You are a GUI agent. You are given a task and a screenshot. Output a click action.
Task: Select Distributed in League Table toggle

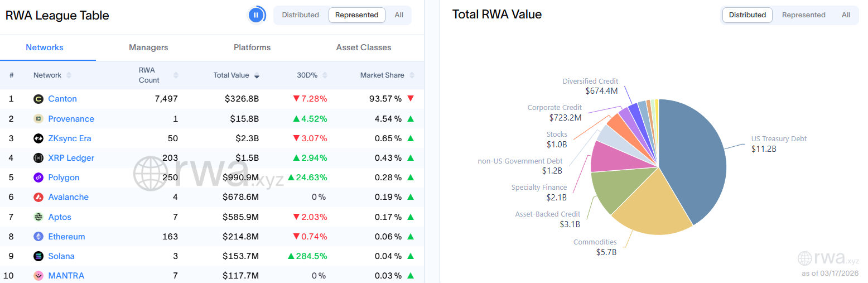[x=301, y=15]
